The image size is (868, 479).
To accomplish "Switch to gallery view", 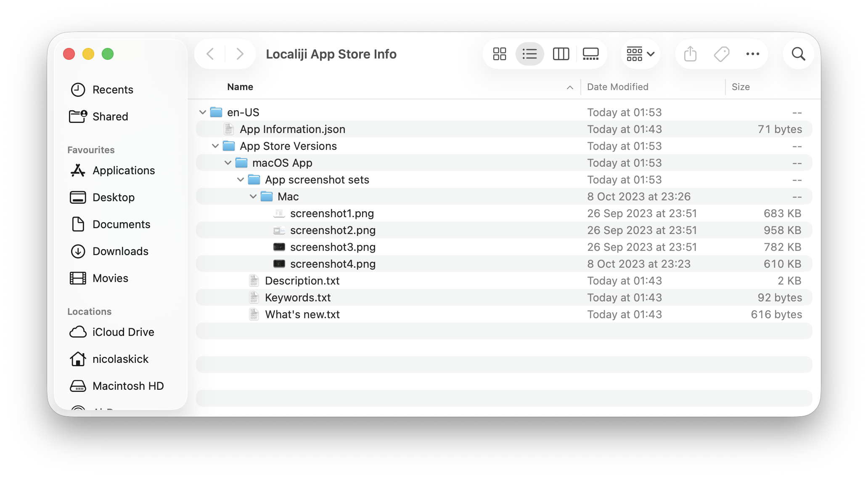I will tap(590, 54).
